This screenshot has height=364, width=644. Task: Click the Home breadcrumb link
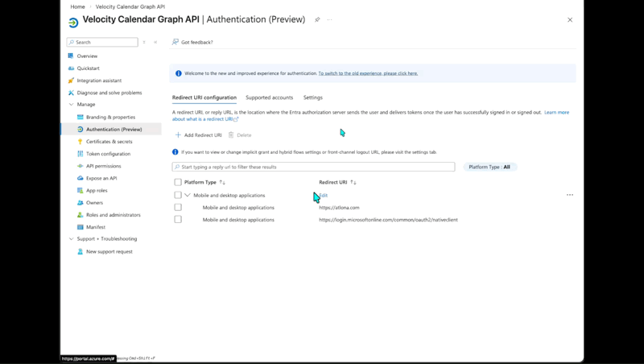coord(77,6)
